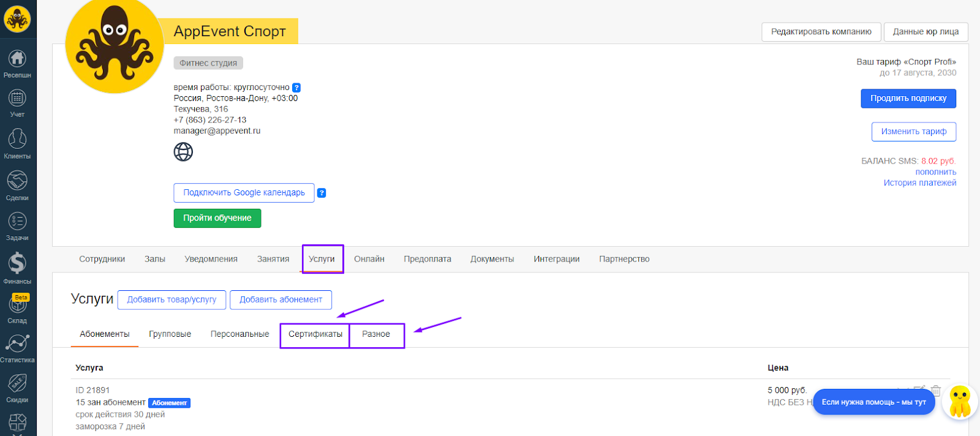Open the Учет calendar icon
This screenshot has width=980, height=436.
17,99
